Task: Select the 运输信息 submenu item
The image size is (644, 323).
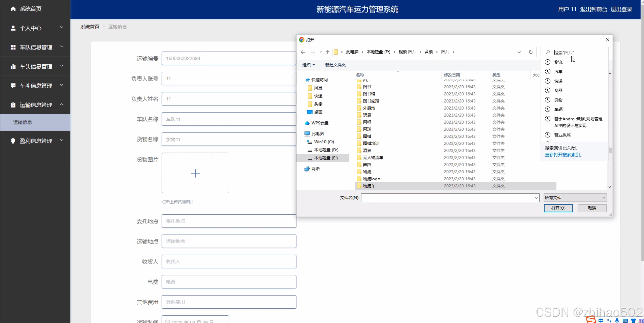Action: tap(22, 122)
